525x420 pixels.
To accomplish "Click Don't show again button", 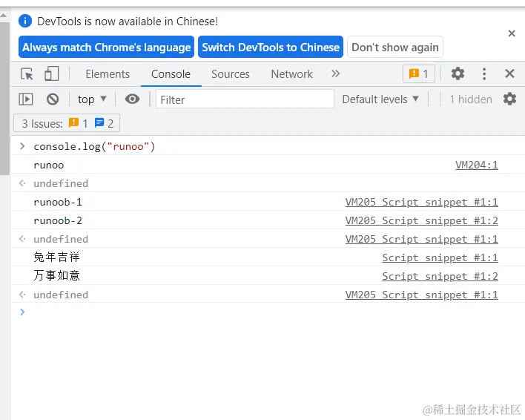I will click(395, 47).
